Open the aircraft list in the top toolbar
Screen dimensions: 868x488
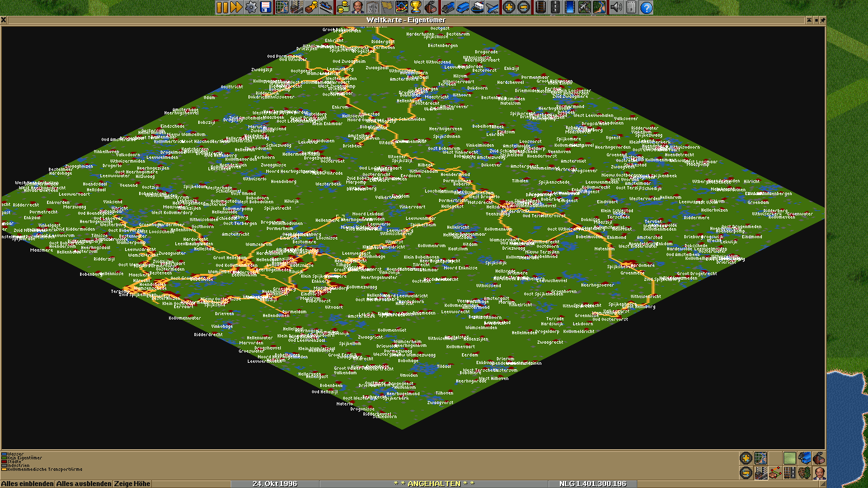click(492, 8)
